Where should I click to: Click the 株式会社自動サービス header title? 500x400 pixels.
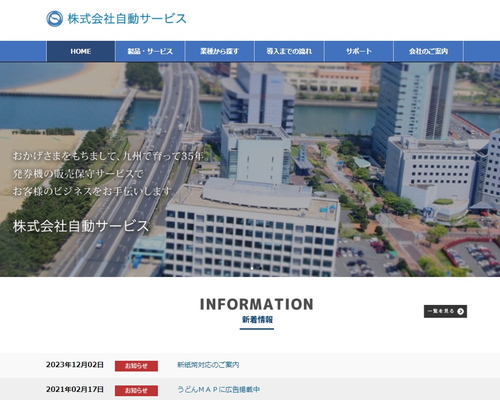click(x=127, y=19)
